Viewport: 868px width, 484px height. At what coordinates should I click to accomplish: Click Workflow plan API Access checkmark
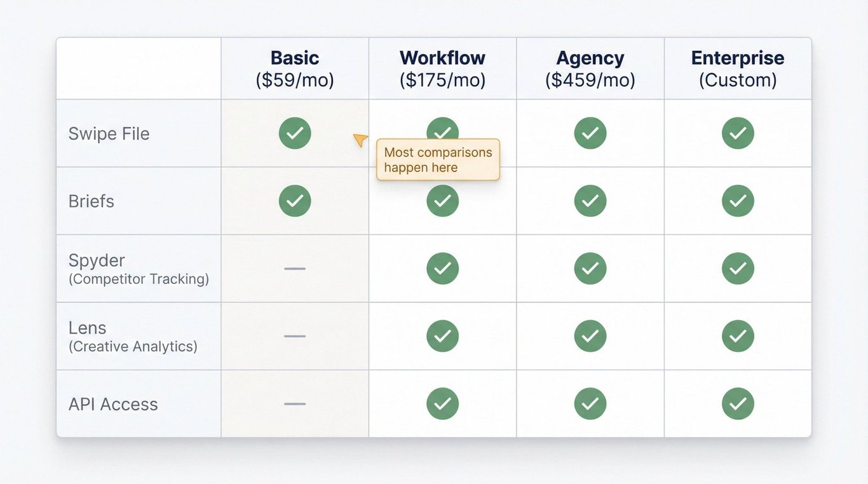(442, 403)
